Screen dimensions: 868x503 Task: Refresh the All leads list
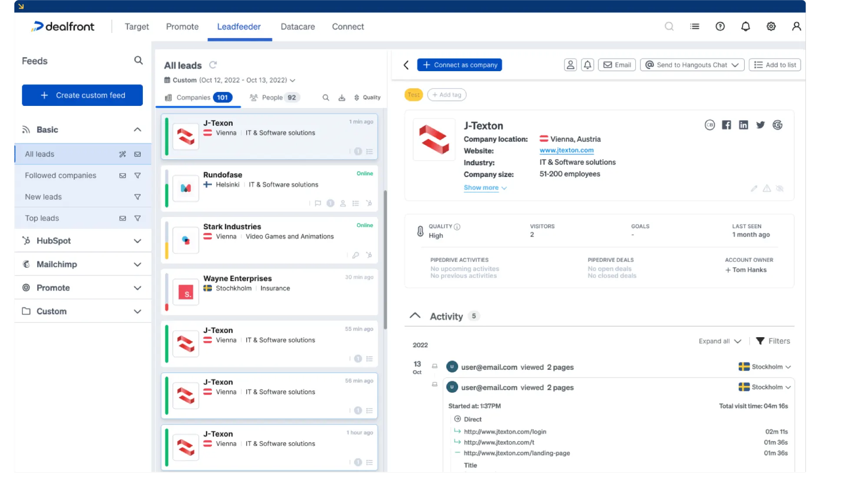click(x=213, y=65)
